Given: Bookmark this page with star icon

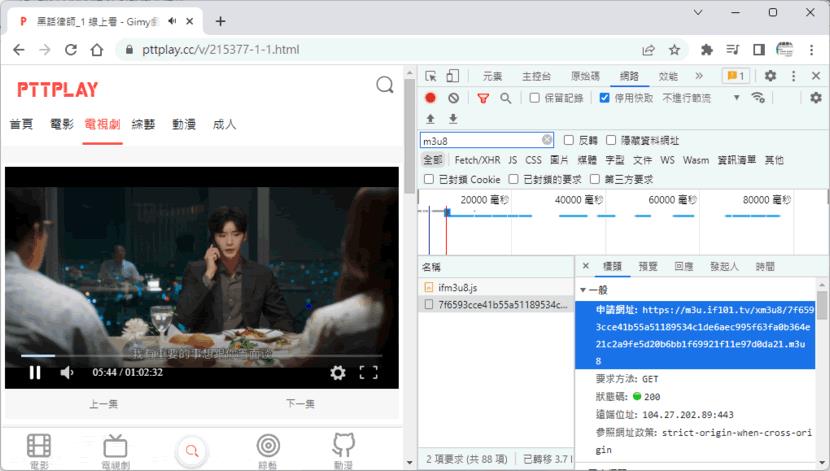Looking at the screenshot, I should (x=674, y=50).
